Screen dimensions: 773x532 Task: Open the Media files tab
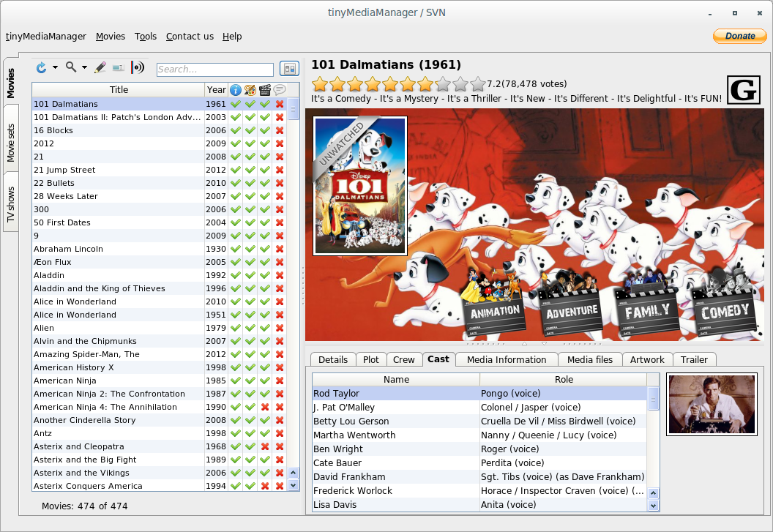point(589,359)
